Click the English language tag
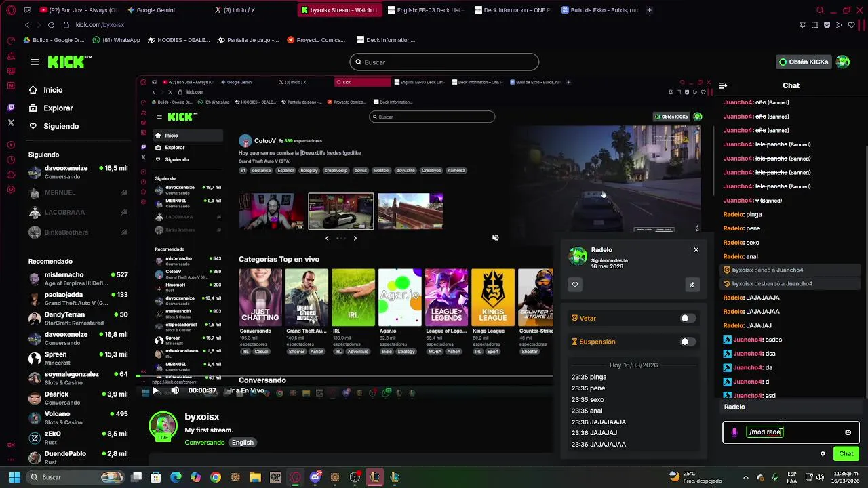The height and width of the screenshot is (488, 868). pos(242,443)
